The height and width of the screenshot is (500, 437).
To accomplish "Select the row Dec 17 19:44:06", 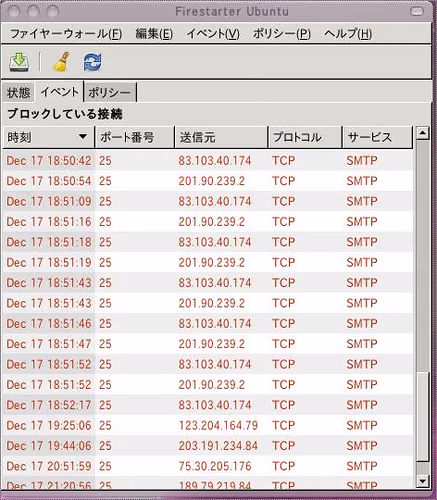I will [208, 446].
